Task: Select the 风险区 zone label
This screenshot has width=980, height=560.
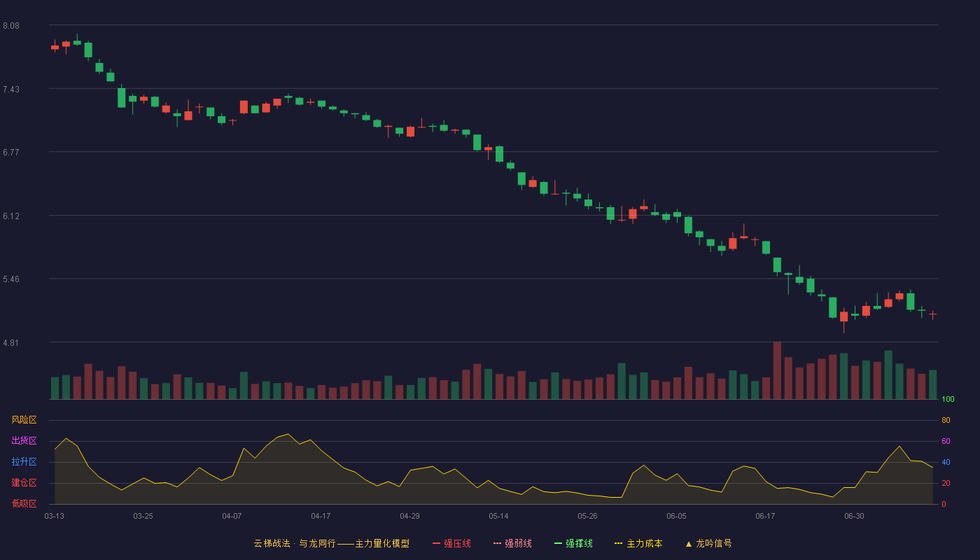Action: point(24,420)
